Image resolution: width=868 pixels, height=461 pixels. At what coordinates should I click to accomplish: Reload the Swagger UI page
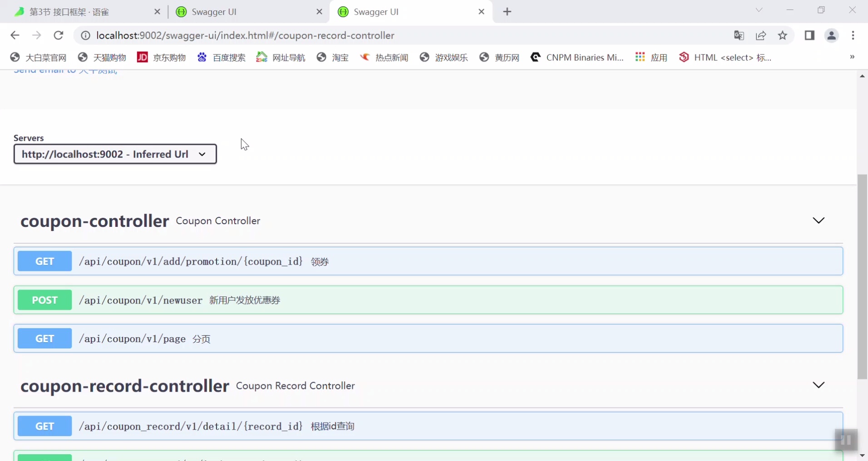pyautogui.click(x=59, y=35)
